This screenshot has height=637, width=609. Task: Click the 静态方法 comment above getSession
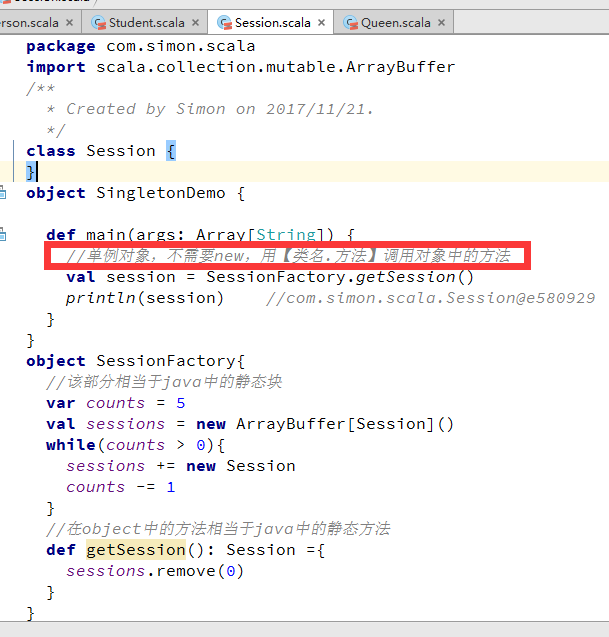(x=218, y=529)
